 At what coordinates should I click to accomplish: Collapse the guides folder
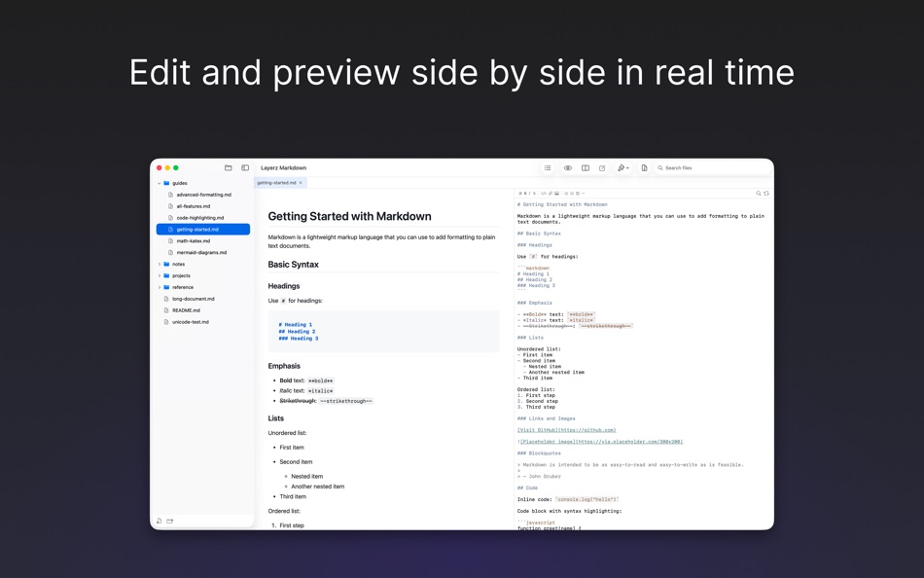tap(160, 184)
